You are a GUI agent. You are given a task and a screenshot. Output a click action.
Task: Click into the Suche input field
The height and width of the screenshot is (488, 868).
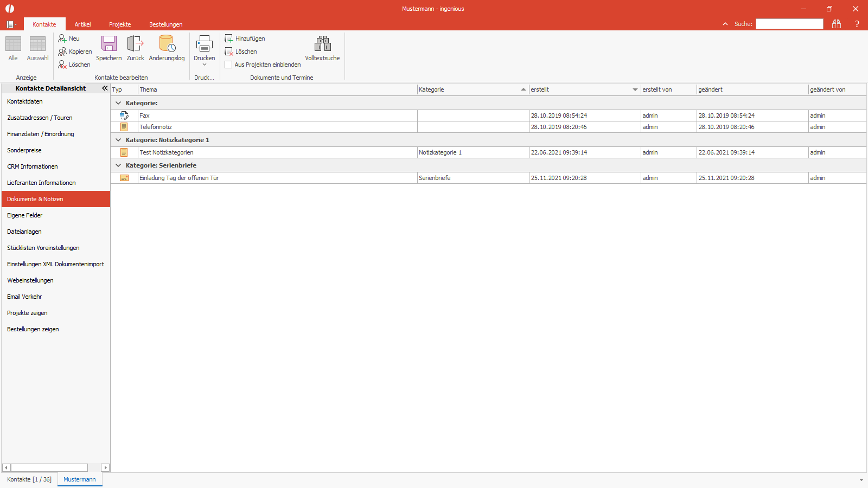pos(789,24)
